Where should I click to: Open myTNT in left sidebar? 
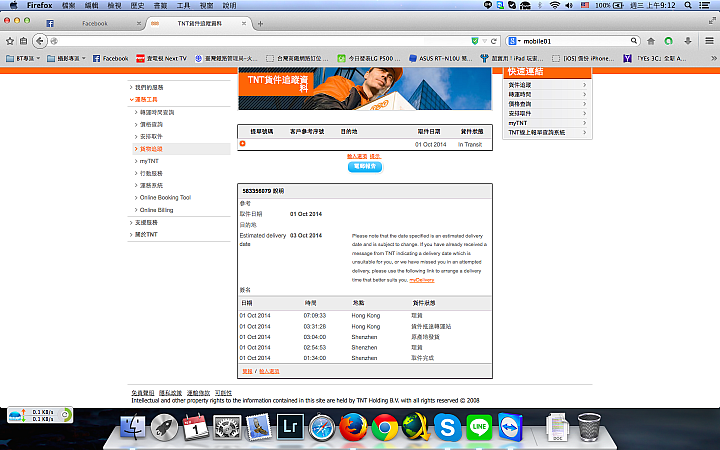pyautogui.click(x=149, y=161)
